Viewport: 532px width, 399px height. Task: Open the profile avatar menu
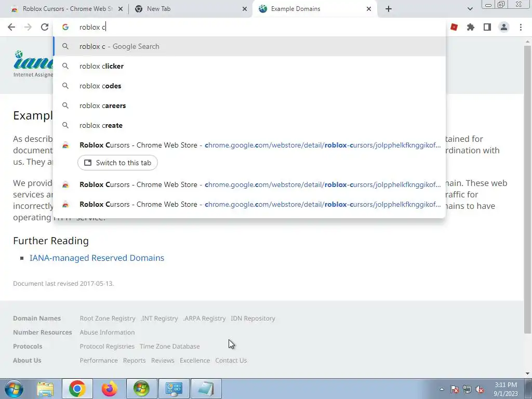(x=504, y=27)
